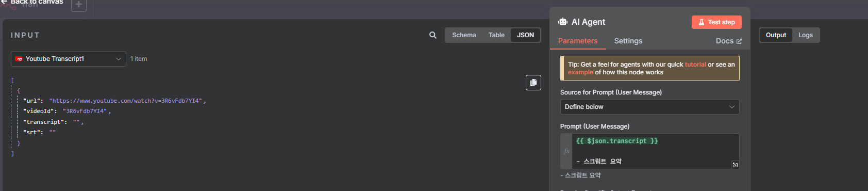This screenshot has height=191, width=868.
Task: Click the flask icon on Test step
Action: coord(702,22)
